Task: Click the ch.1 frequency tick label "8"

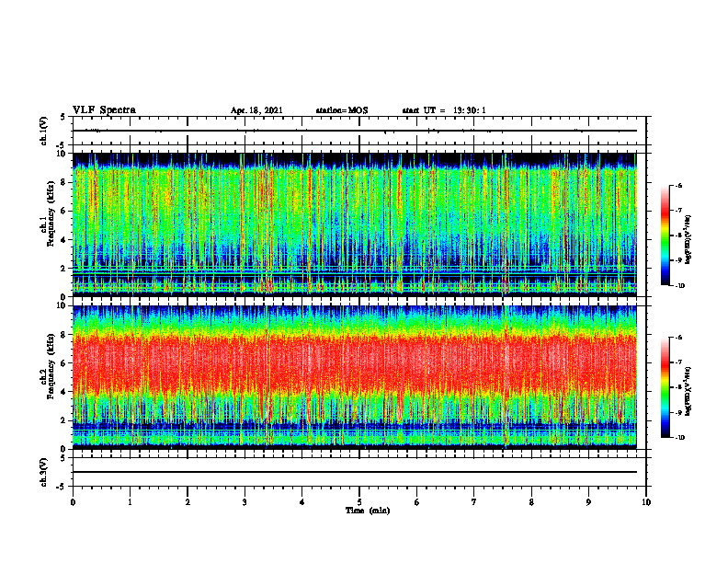Action: click(63, 182)
